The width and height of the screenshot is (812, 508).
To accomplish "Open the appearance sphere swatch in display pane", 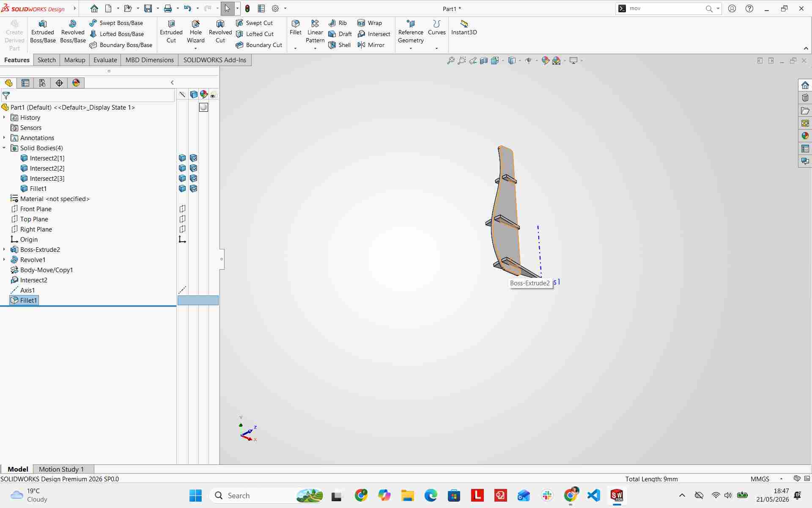I will click(203, 107).
